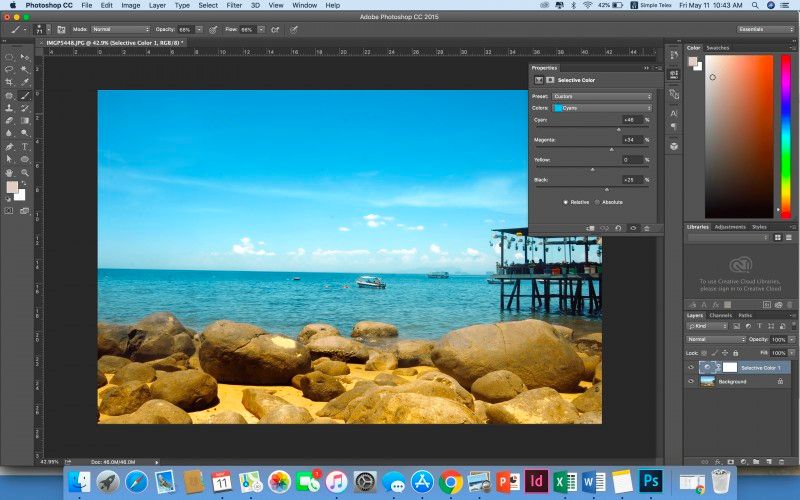
Task: Open the brush Mode dropdown
Action: [121, 30]
